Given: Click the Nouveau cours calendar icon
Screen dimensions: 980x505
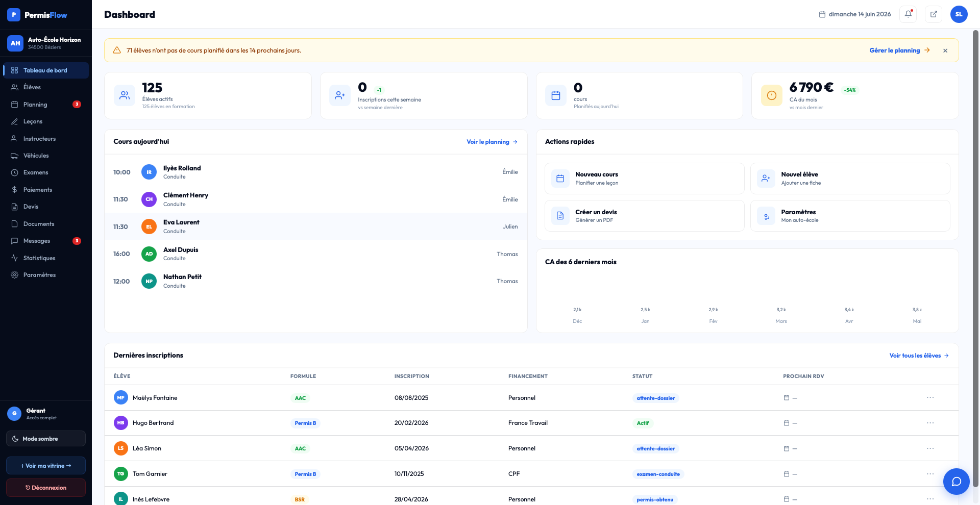Looking at the screenshot, I should tap(560, 179).
